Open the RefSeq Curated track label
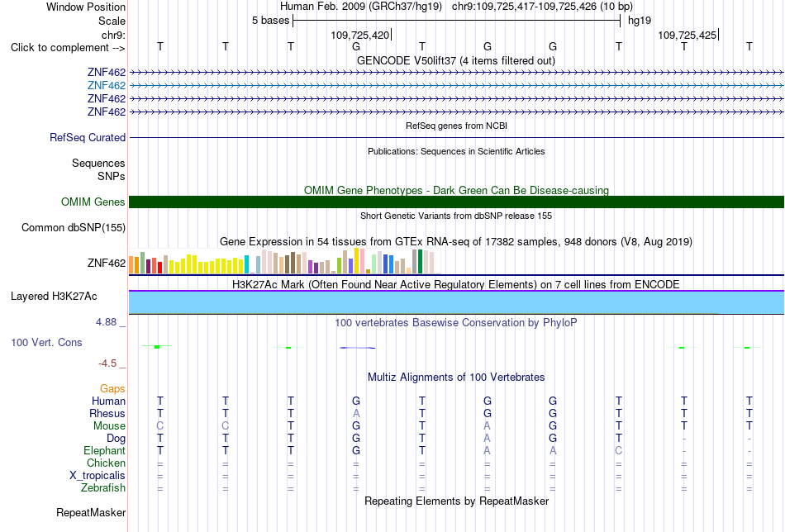This screenshot has height=532, width=785. coord(88,138)
